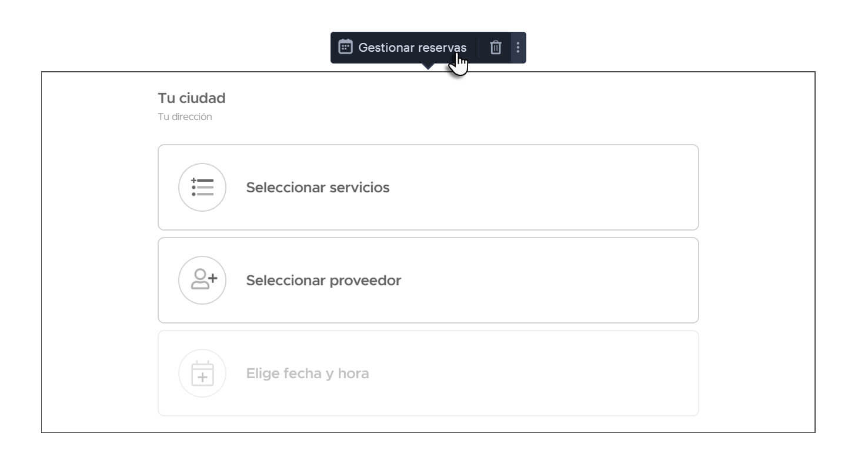Select the Seleccionar proveedor text
868x467 pixels.
pos(323,281)
